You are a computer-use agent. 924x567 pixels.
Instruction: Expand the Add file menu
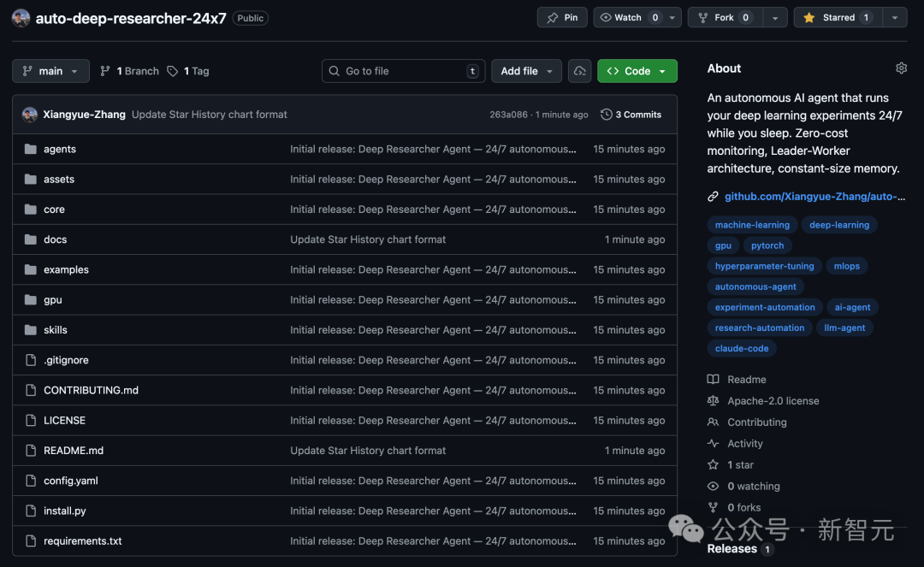click(526, 71)
